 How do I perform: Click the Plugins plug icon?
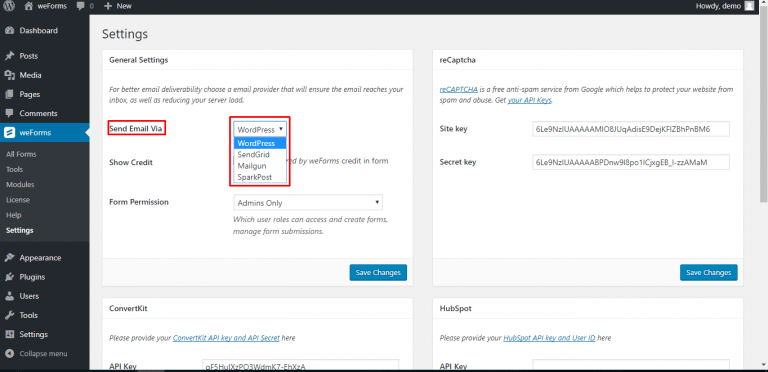[x=9, y=277]
